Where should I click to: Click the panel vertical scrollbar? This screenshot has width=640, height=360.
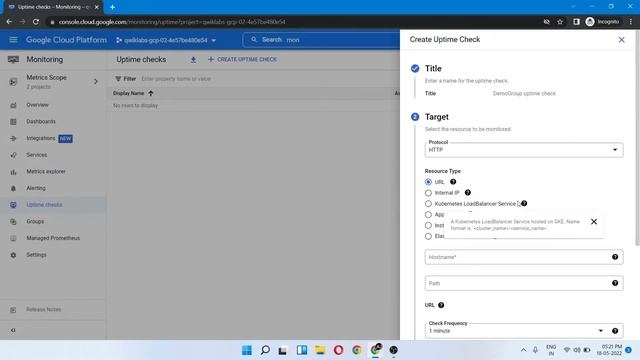pyautogui.click(x=637, y=138)
